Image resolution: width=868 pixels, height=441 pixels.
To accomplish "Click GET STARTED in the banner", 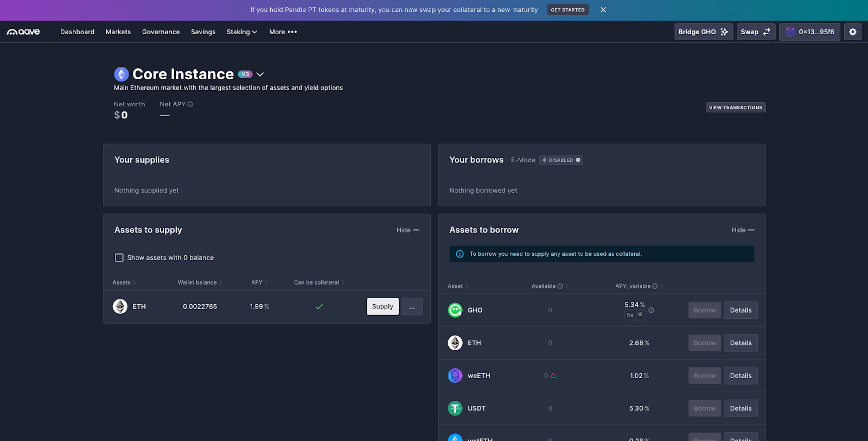I will (x=567, y=10).
